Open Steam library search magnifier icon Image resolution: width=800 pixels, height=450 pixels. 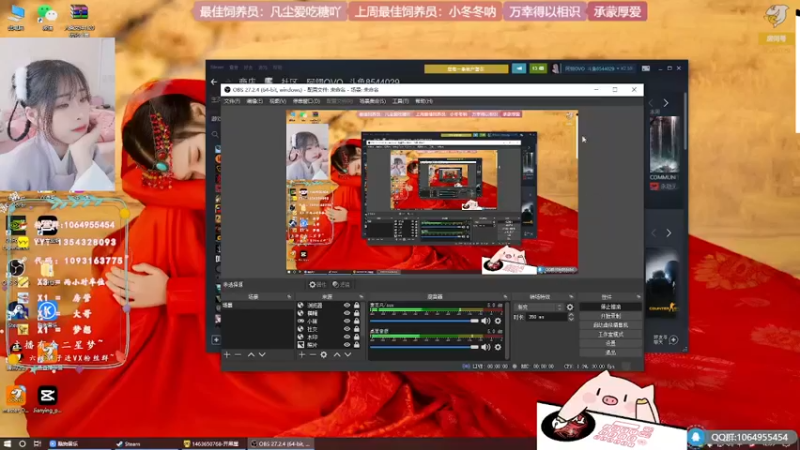pos(215,135)
